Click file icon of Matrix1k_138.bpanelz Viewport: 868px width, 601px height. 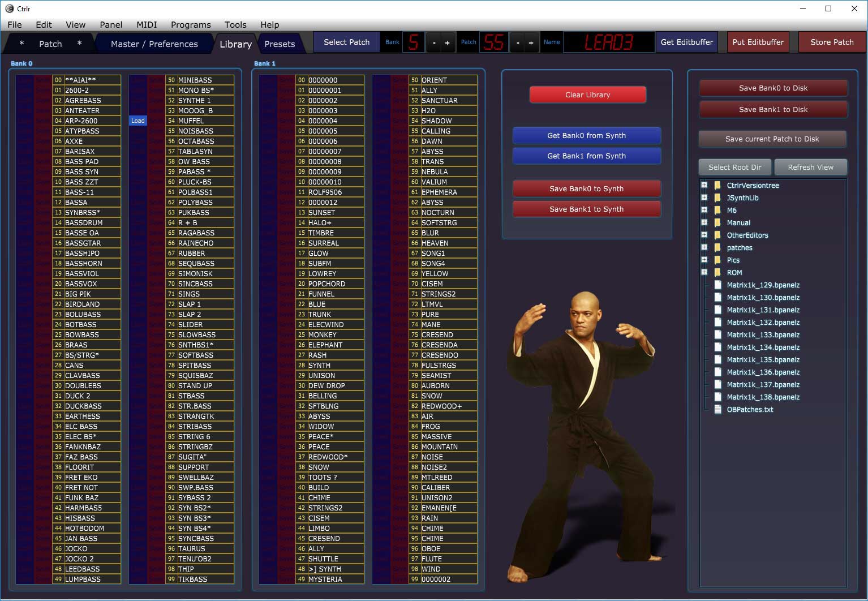[x=717, y=397]
